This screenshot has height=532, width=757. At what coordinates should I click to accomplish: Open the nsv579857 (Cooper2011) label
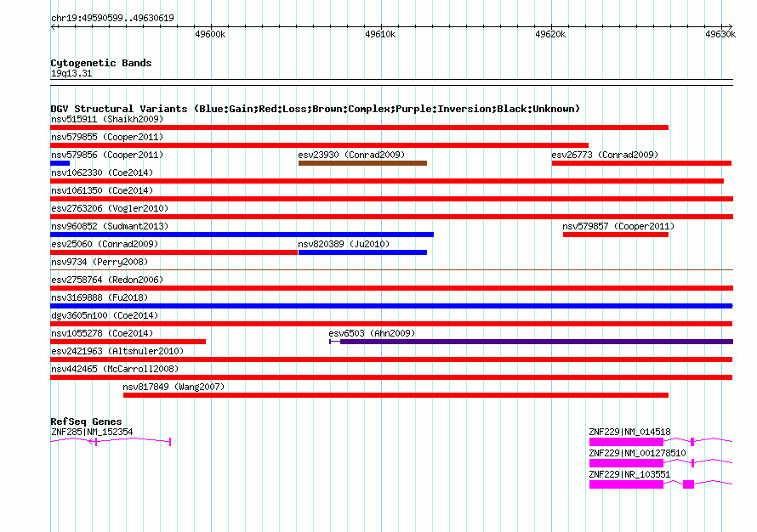tap(618, 226)
